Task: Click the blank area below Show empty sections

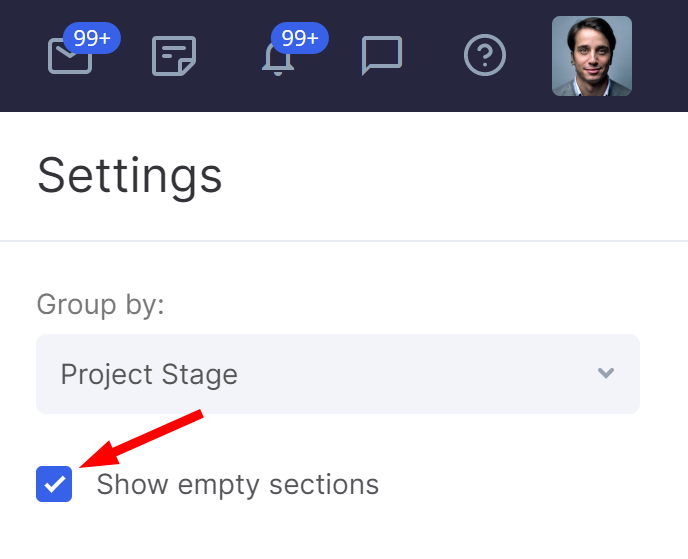Action: (x=344, y=535)
